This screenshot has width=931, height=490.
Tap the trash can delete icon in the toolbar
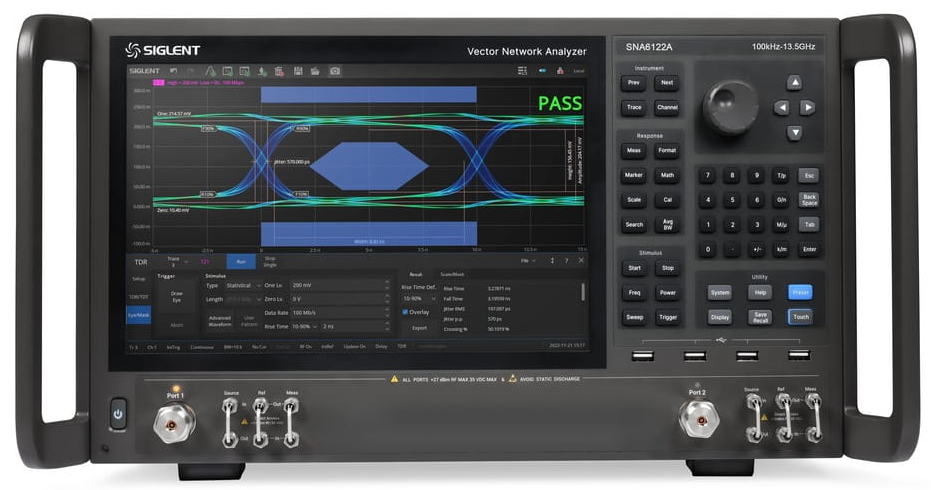[280, 71]
